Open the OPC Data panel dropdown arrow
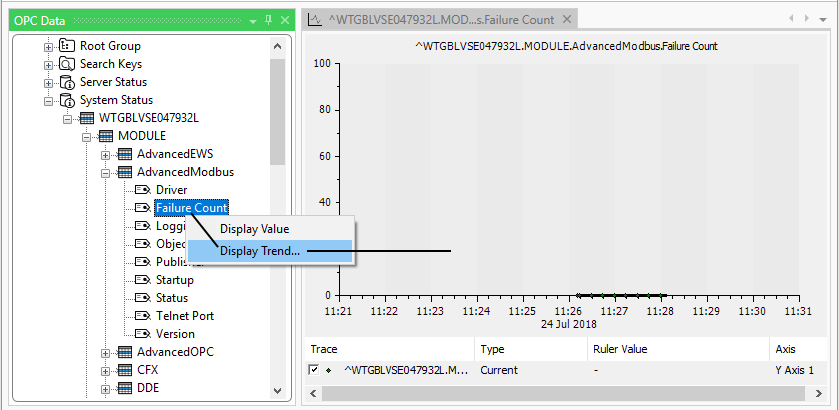839x410 pixels. coord(253,20)
